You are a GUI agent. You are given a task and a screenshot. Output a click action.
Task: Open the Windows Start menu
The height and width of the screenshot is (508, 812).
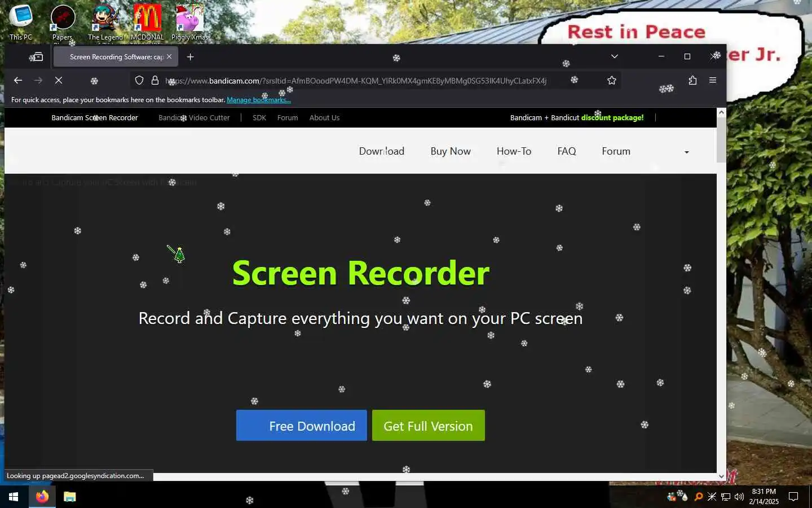14,497
